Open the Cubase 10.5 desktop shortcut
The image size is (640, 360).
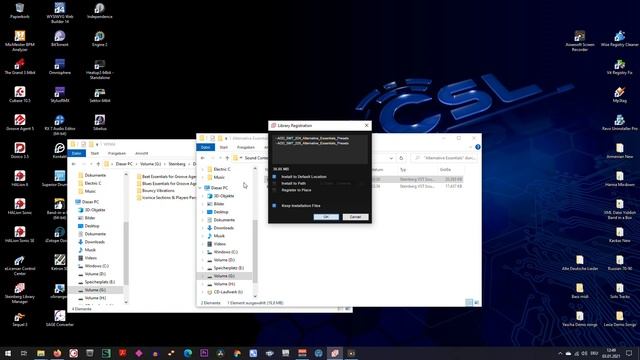(20, 94)
